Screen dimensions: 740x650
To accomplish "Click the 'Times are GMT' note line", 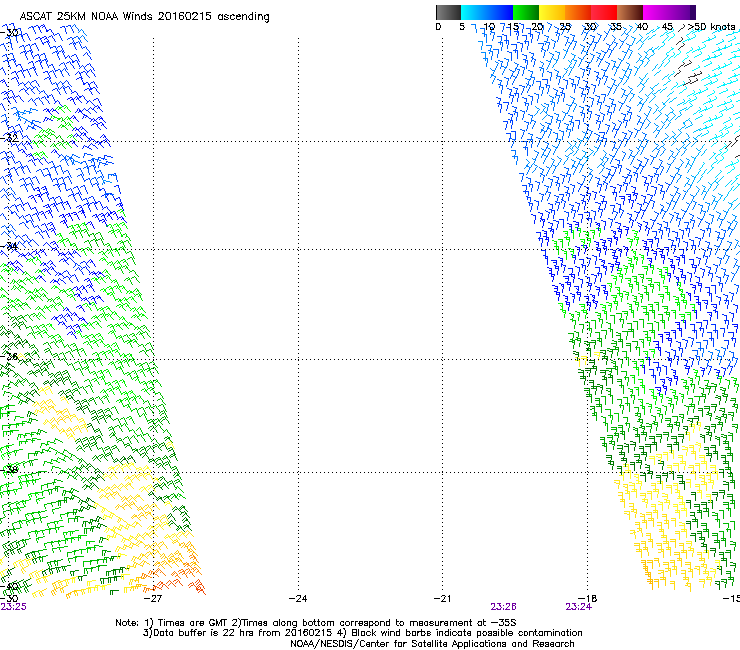I will (316, 623).
